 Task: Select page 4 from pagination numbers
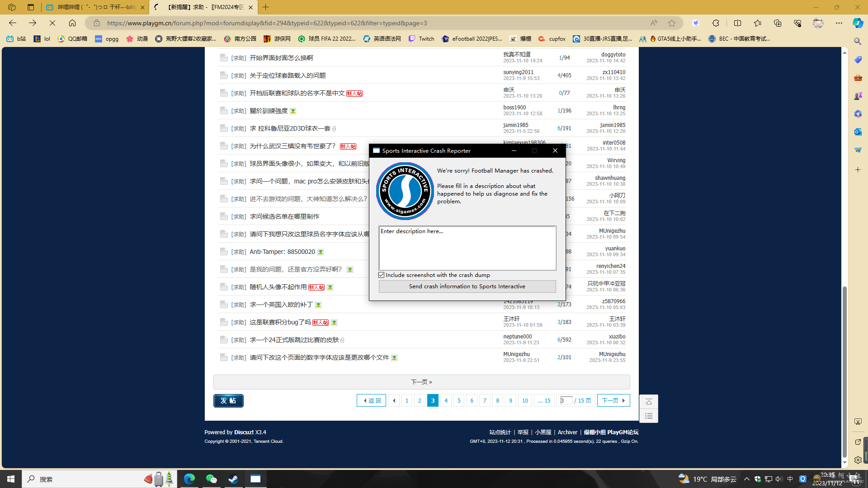click(446, 400)
